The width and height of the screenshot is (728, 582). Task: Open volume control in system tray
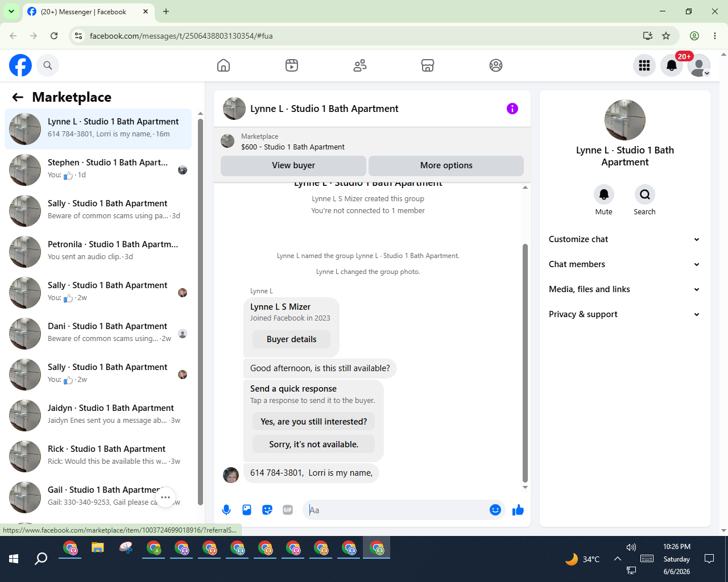631,547
